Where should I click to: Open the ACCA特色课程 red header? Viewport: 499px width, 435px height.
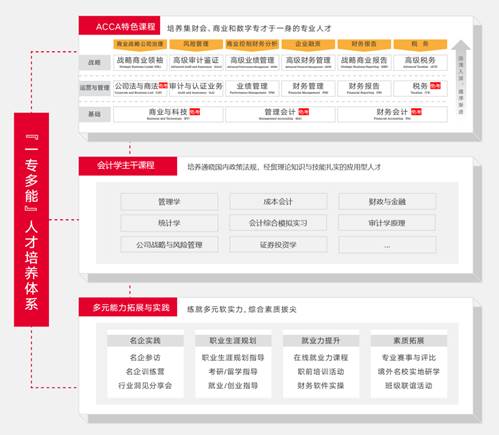tap(119, 26)
